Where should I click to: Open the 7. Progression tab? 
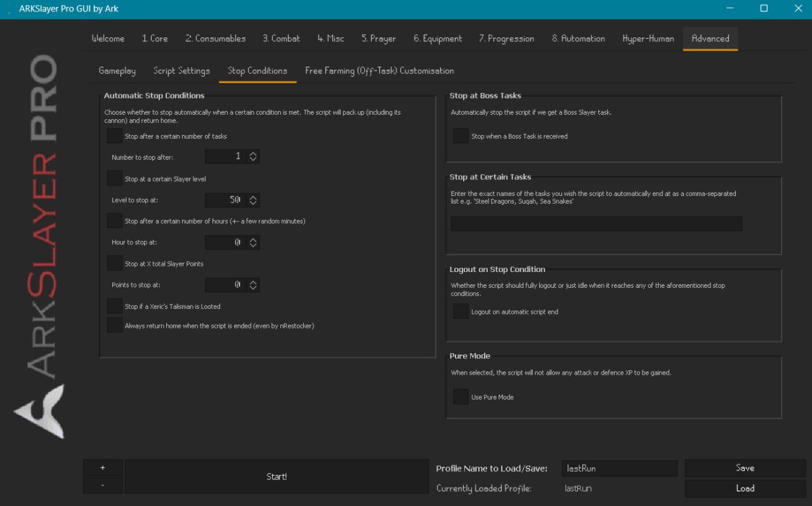tap(506, 39)
